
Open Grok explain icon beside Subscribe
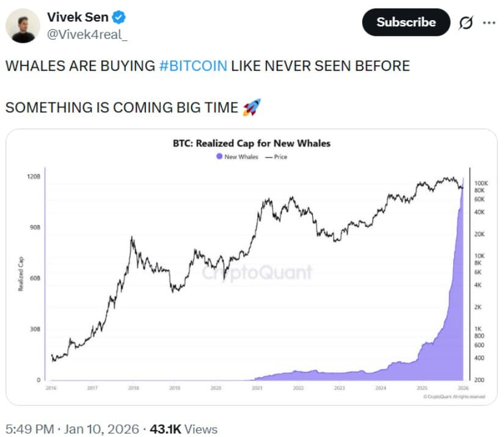[465, 23]
